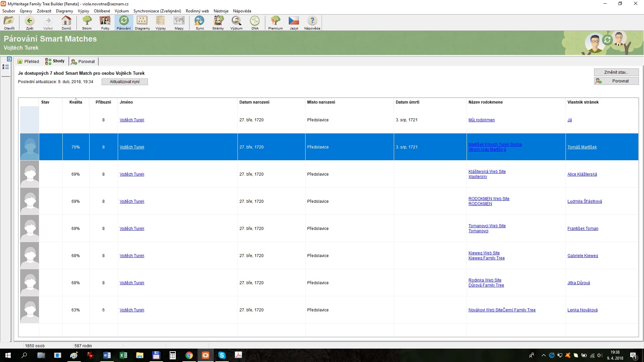
Task: Click the Aktualizovat nyní button
Action: click(124, 82)
